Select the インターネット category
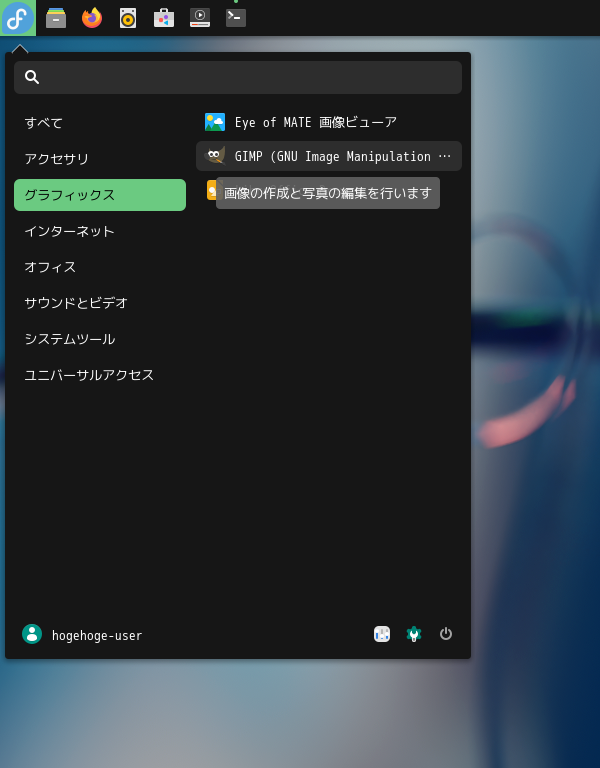 point(100,231)
